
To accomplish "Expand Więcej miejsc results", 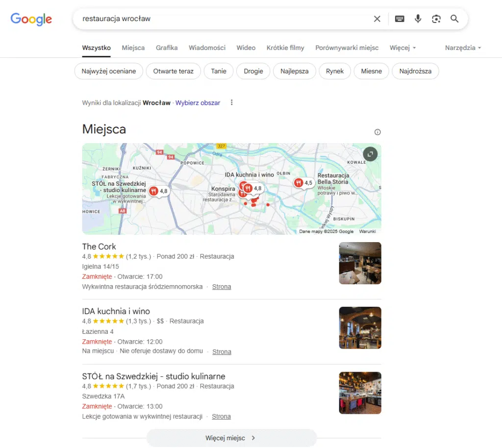I will click(x=231, y=438).
